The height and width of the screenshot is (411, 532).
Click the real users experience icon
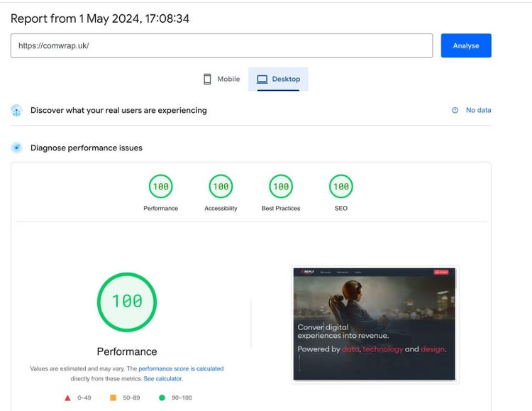[x=16, y=111]
